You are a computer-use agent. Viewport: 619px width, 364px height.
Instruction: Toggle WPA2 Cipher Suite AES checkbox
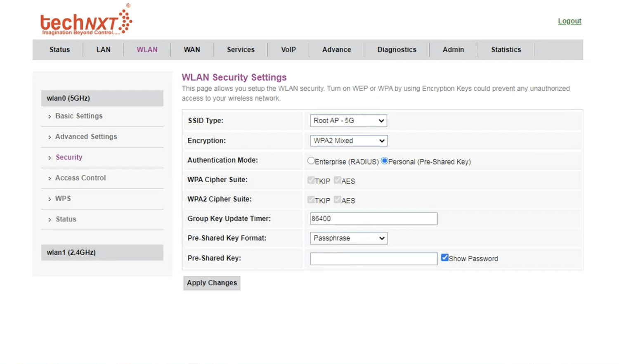338,200
